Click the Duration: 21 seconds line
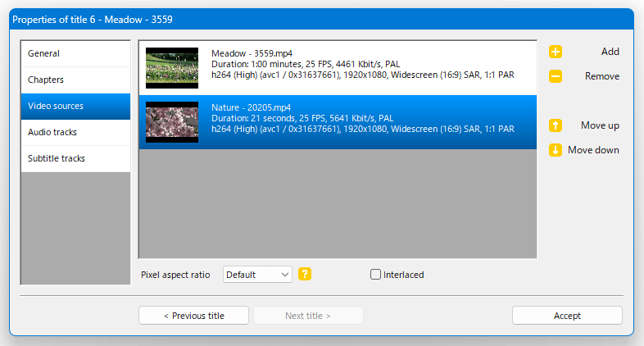Viewport: 644px width, 346px height. (302, 118)
